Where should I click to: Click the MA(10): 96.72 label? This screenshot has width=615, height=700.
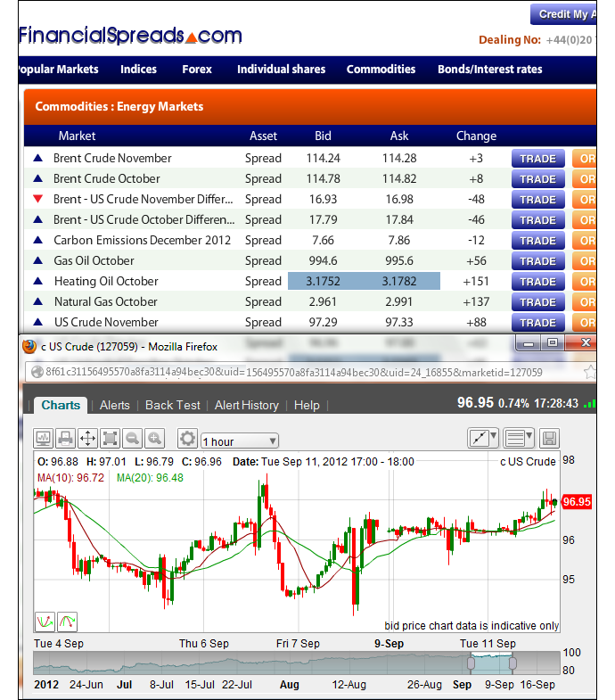(70, 478)
